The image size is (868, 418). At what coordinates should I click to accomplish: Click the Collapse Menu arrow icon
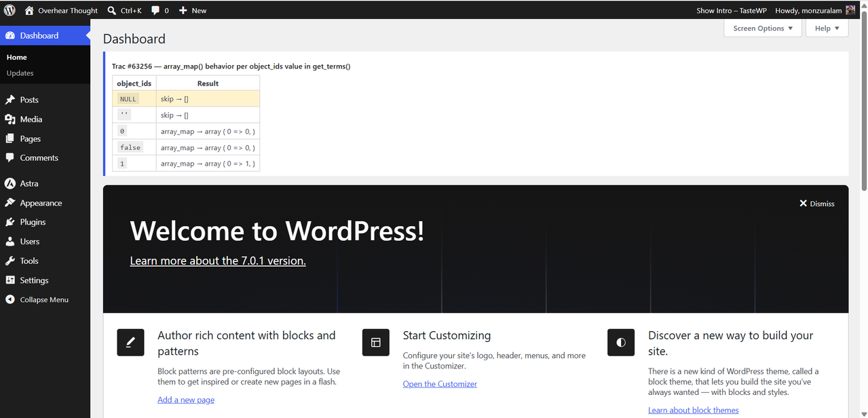pyautogui.click(x=10, y=299)
